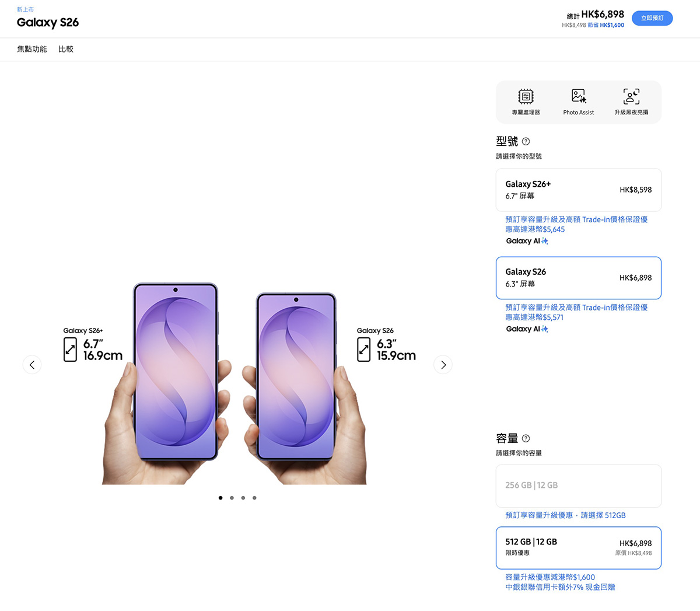The image size is (700, 611).
Task: Select the Galaxy S26+ model option
Action: 579,190
